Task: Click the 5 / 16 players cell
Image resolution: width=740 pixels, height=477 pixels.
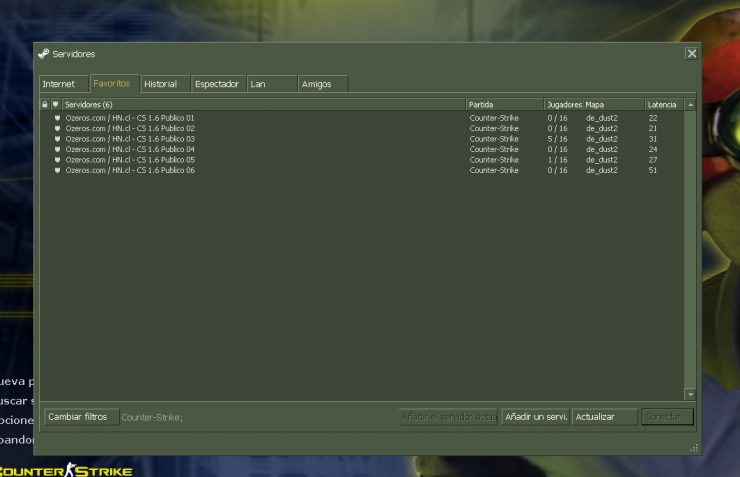Action: [557, 139]
